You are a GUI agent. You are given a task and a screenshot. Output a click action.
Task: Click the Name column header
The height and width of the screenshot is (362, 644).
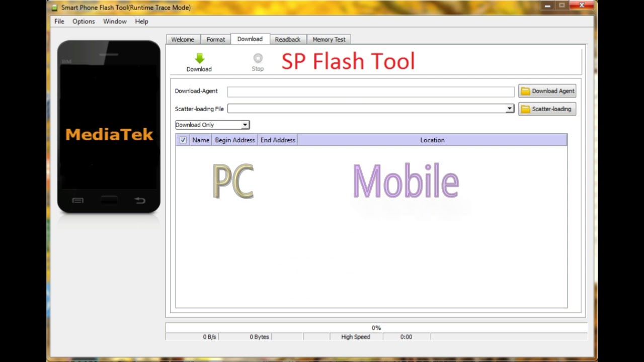tap(201, 140)
